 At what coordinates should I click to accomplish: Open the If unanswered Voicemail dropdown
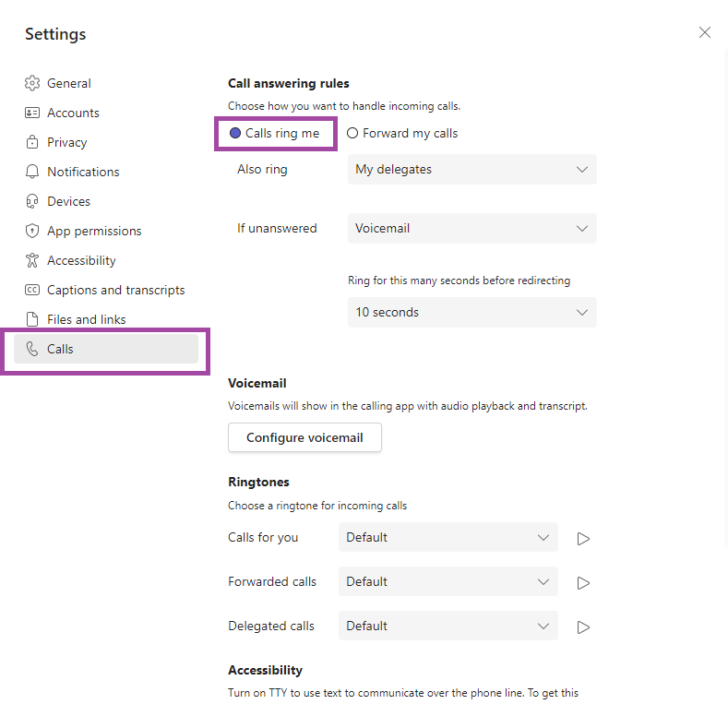coord(472,229)
